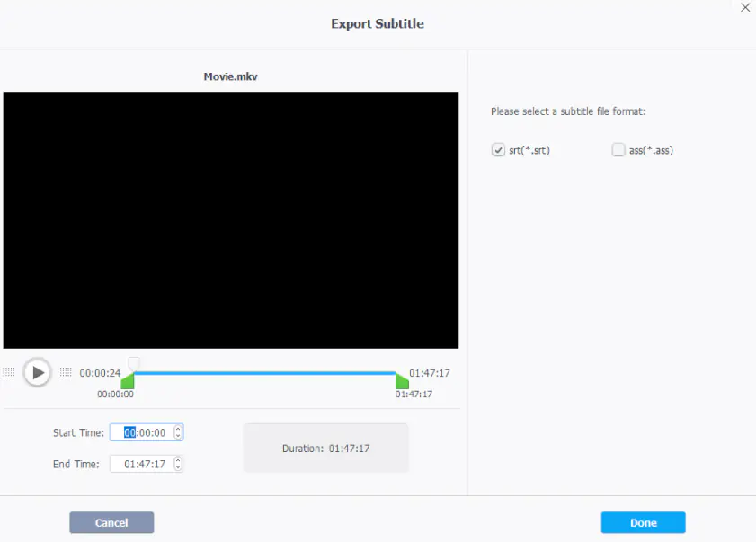
Task: Click the right green trim marker
Action: click(401, 381)
